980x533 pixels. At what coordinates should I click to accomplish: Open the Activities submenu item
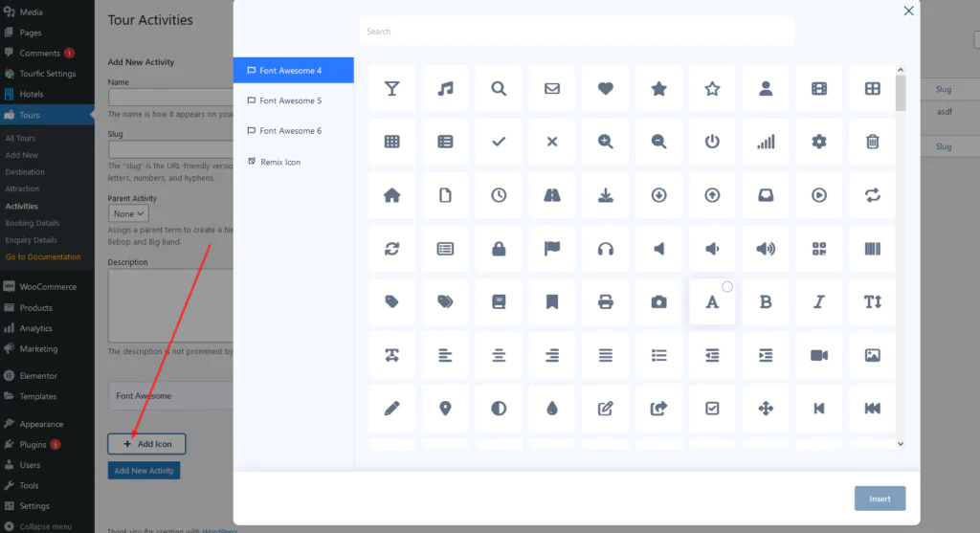coord(22,206)
